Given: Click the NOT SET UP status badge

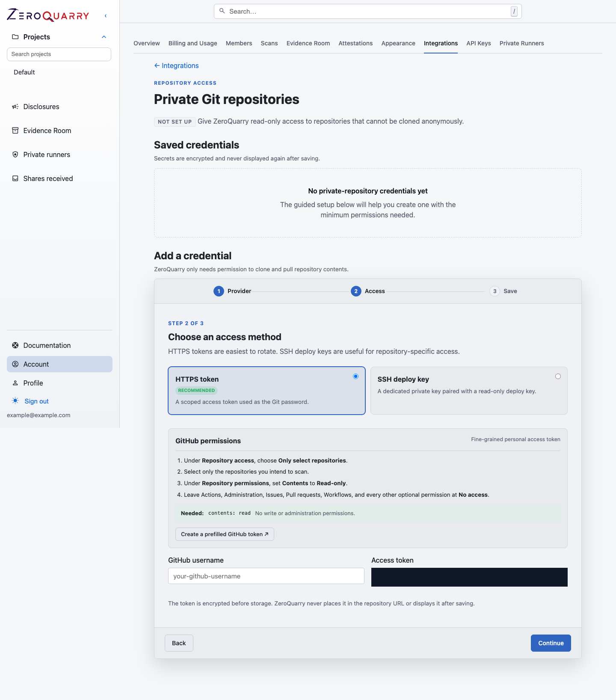Looking at the screenshot, I should (x=175, y=122).
